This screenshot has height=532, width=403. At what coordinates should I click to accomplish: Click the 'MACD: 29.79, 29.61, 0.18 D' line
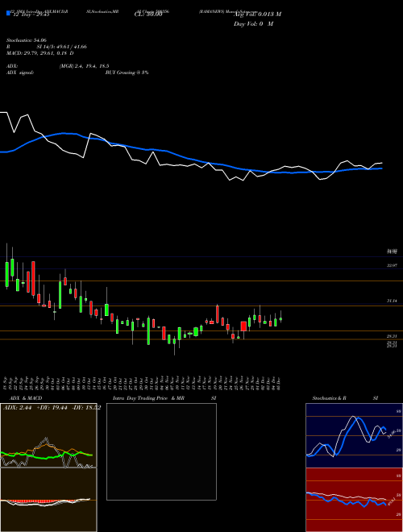tap(40, 53)
